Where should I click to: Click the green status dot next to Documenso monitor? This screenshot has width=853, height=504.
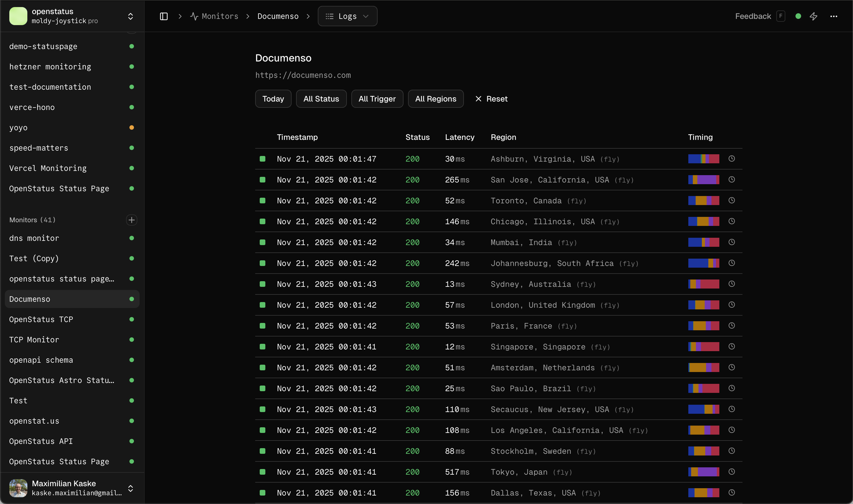pyautogui.click(x=131, y=298)
